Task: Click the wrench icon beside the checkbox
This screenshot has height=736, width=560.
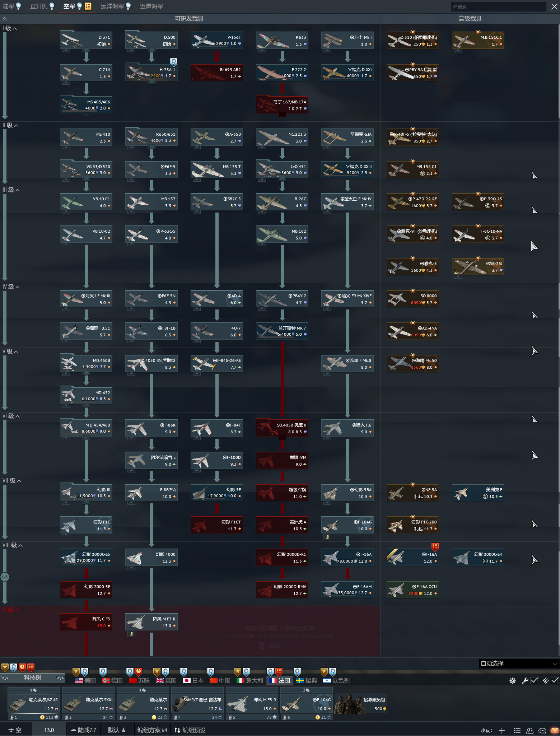Action: click(x=525, y=681)
